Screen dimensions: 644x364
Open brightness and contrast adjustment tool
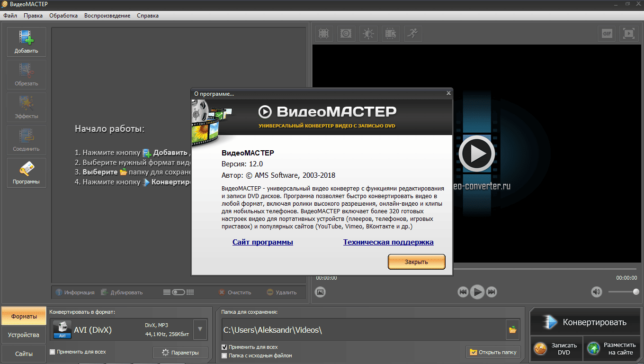368,34
